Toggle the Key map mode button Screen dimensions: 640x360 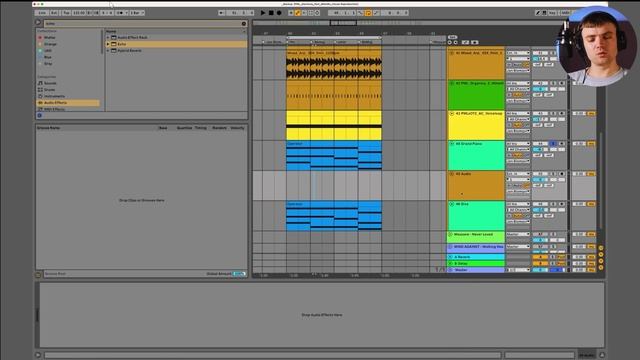pos(552,13)
